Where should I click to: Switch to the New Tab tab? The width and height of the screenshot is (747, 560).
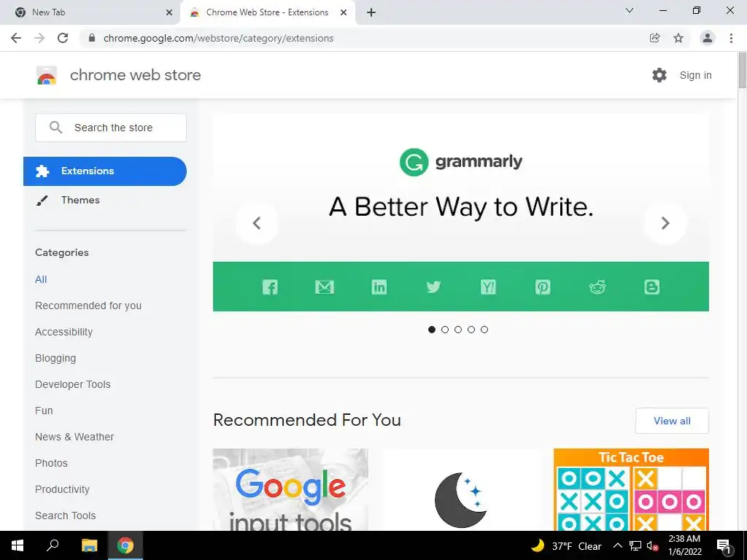90,12
